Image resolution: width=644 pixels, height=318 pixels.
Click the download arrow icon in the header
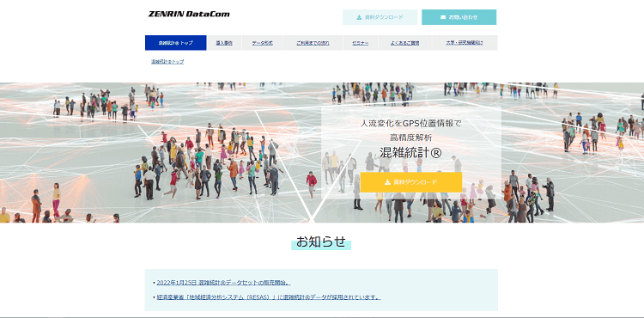(x=359, y=17)
